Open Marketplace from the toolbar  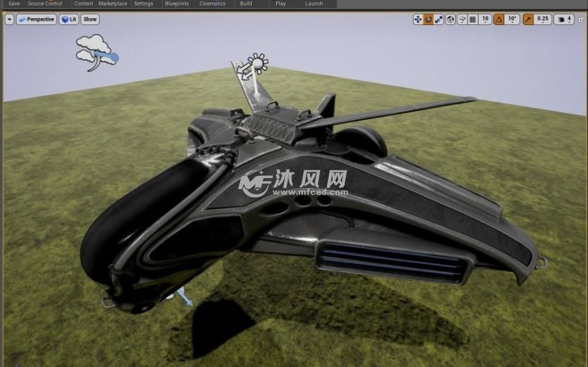(113, 3)
